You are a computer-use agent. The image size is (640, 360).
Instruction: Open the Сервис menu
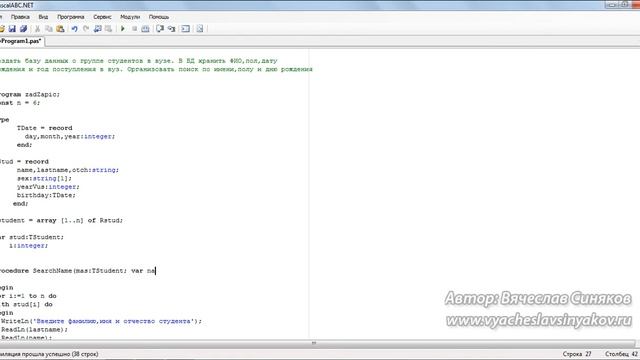coord(102,17)
